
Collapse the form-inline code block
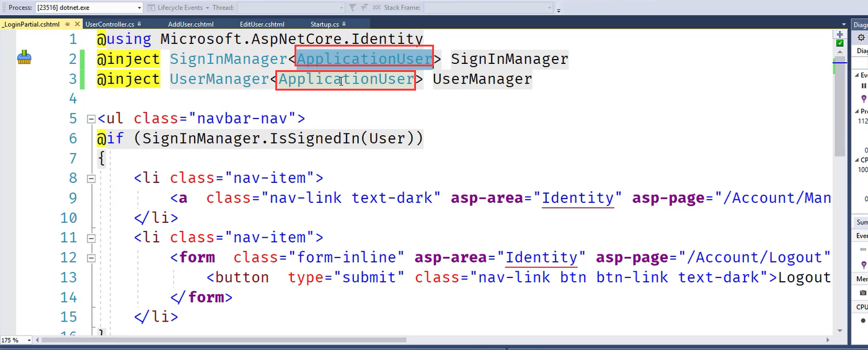(x=91, y=258)
